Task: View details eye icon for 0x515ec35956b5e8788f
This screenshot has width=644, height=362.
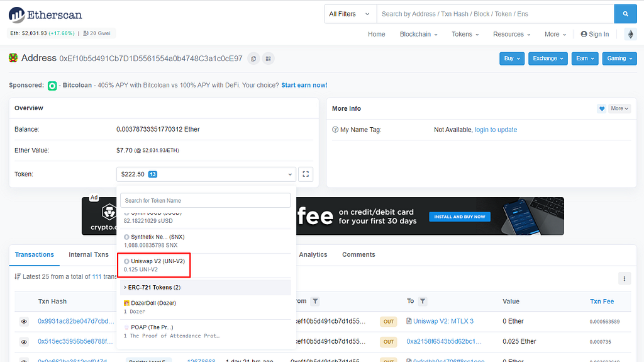Action: (25, 342)
